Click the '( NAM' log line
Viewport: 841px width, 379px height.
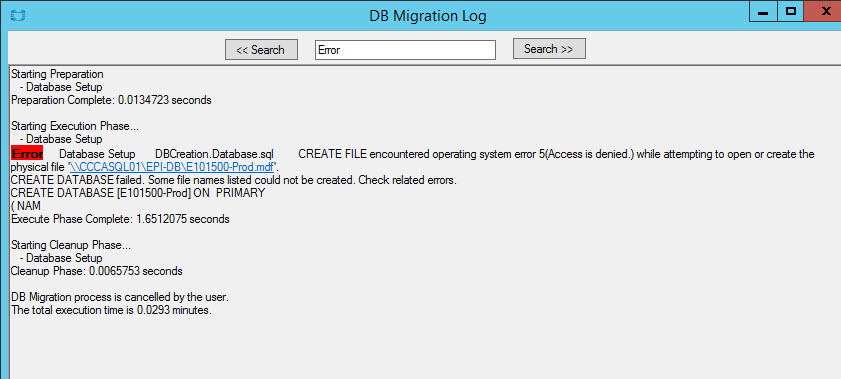click(x=26, y=206)
